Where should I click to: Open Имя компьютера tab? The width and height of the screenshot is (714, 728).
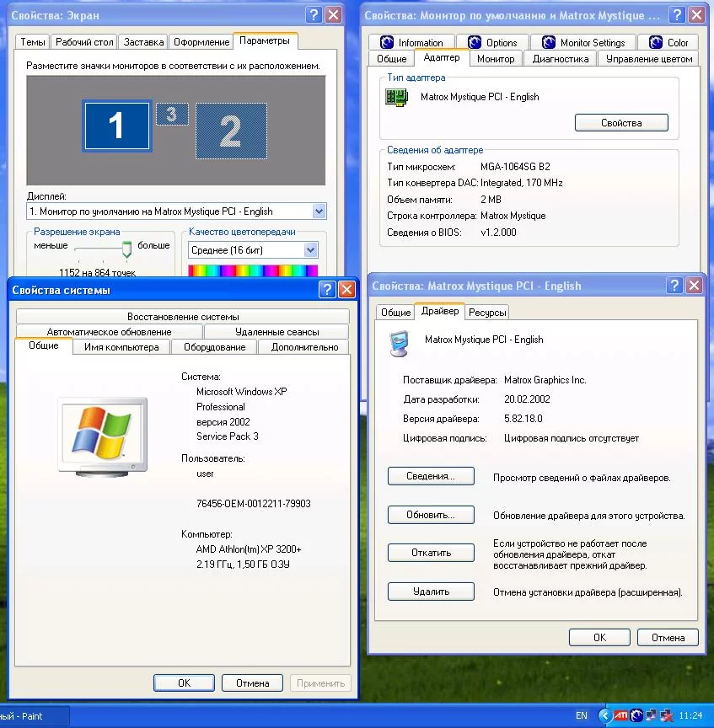(x=121, y=347)
